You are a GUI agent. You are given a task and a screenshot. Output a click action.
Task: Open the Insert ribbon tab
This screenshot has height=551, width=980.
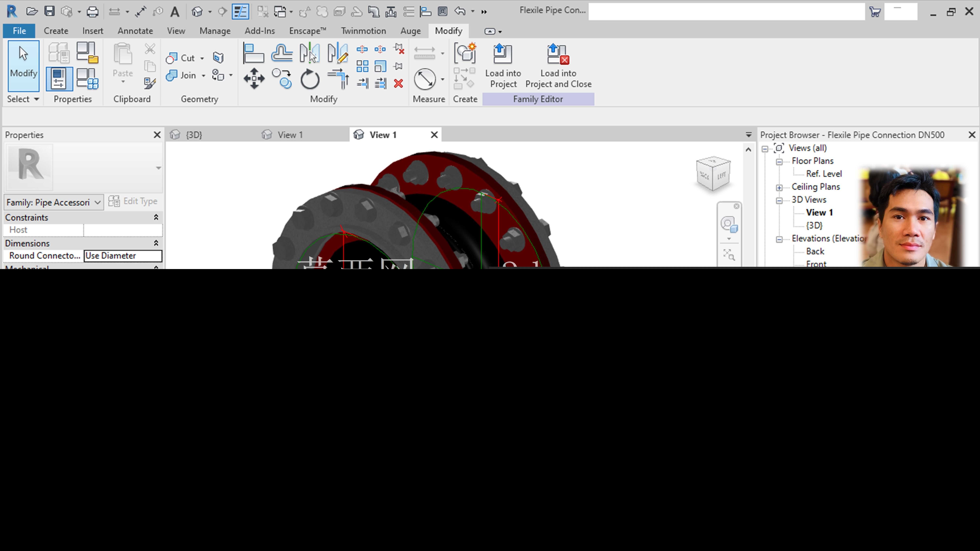[93, 31]
